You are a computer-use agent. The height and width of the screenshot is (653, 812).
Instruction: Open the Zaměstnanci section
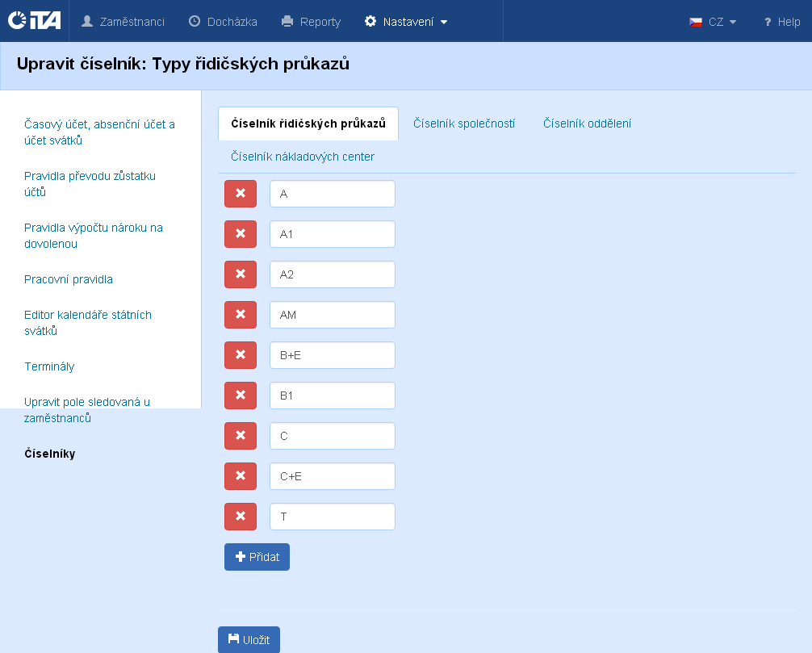click(x=123, y=22)
